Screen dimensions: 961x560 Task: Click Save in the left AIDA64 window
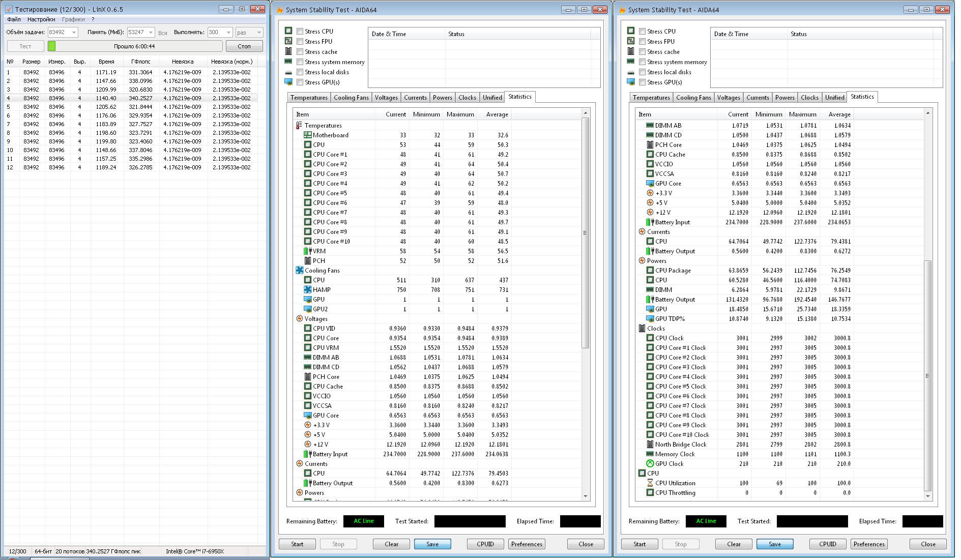coord(432,544)
